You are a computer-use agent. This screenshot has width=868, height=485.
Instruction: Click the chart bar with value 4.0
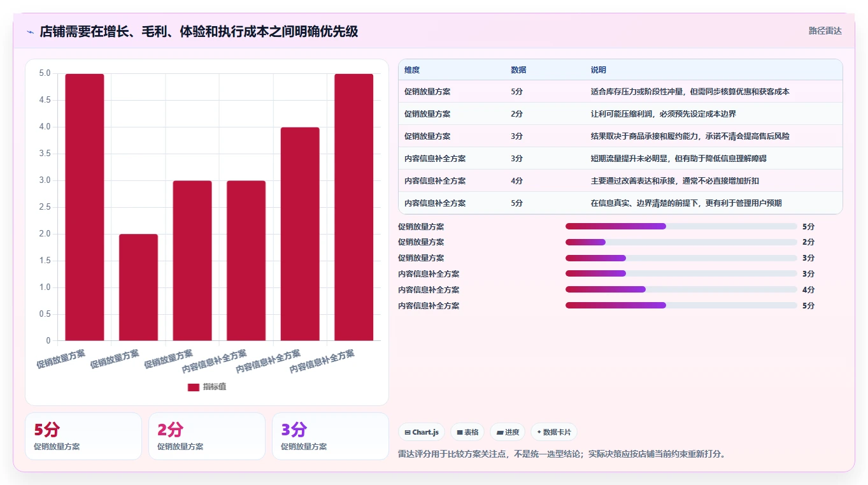300,234
